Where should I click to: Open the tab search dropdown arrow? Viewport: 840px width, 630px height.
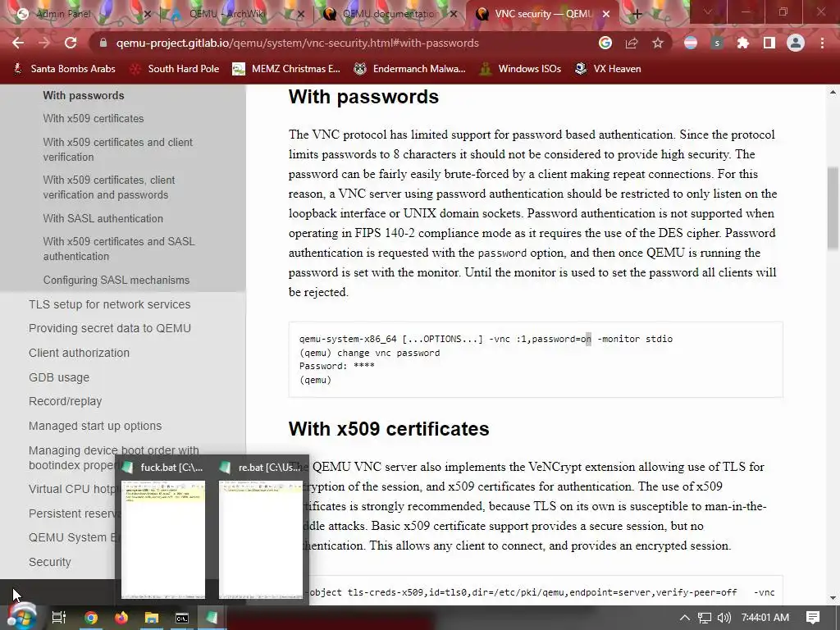coord(707,12)
